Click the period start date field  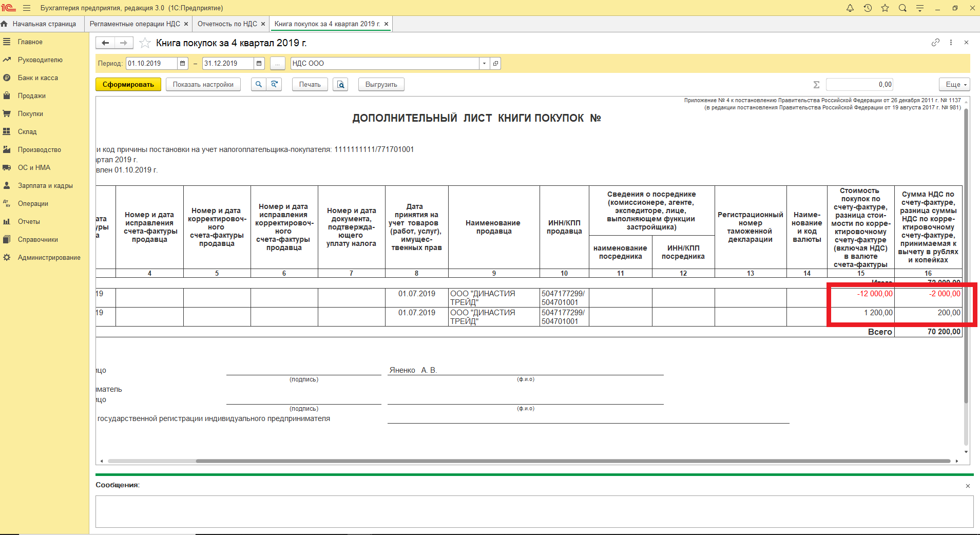[151, 64]
